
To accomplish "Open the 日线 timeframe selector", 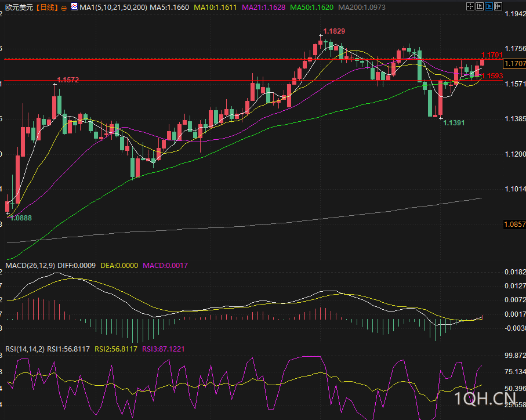I will pos(46,8).
